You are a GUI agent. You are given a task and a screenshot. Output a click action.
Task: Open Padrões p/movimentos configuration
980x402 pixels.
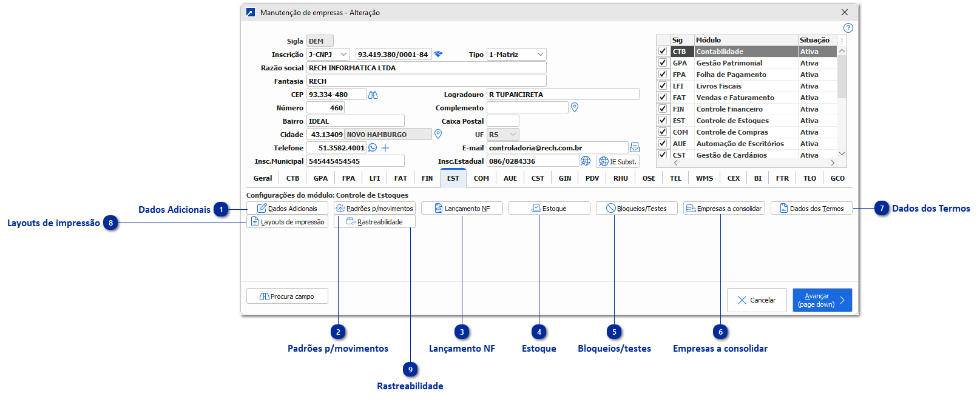tap(374, 208)
